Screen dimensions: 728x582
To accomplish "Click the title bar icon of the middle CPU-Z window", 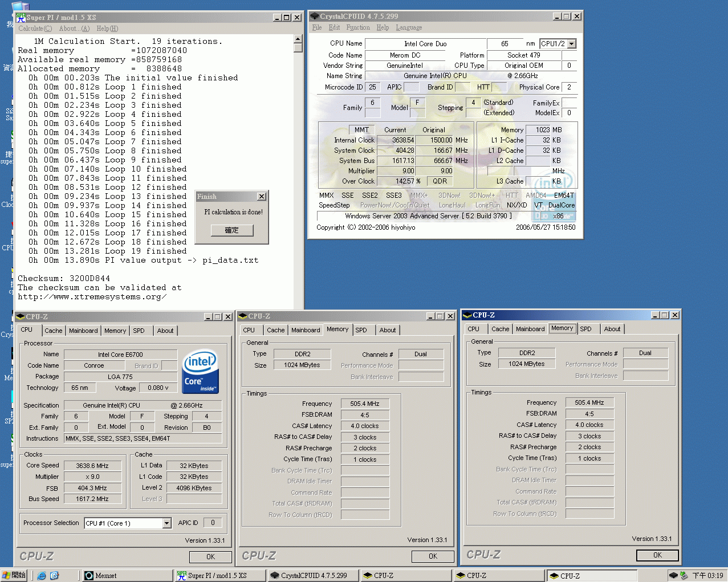I will pos(242,316).
